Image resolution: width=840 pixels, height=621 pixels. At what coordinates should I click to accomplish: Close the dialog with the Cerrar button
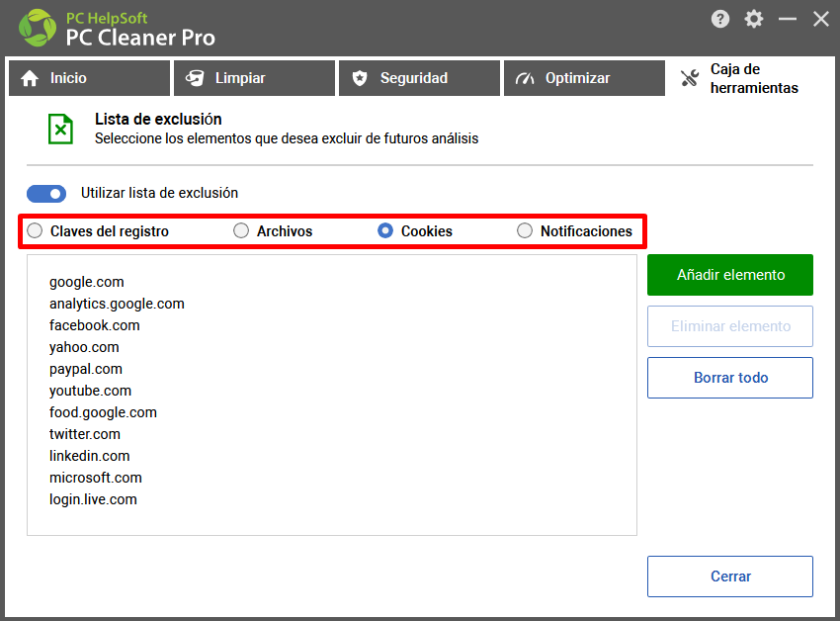pos(730,577)
